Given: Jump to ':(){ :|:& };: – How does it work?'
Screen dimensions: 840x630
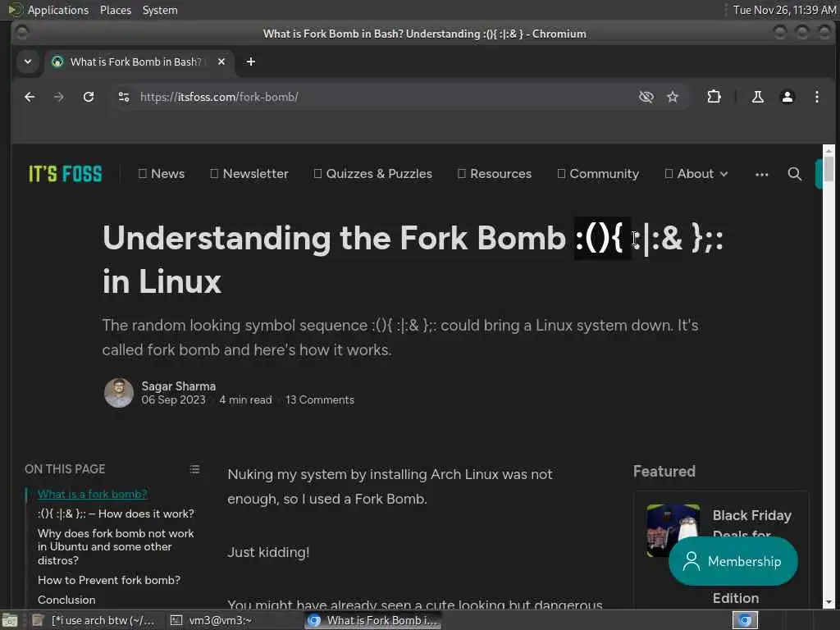Looking at the screenshot, I should point(116,514).
